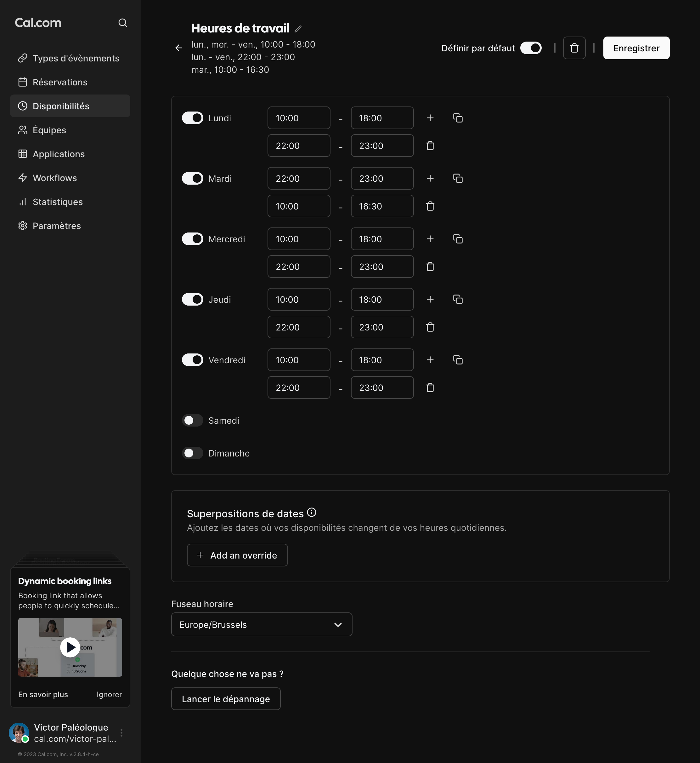The image size is (700, 763).
Task: Delete the 22:00 - 23:00 slot for Lundi
Action: (430, 146)
